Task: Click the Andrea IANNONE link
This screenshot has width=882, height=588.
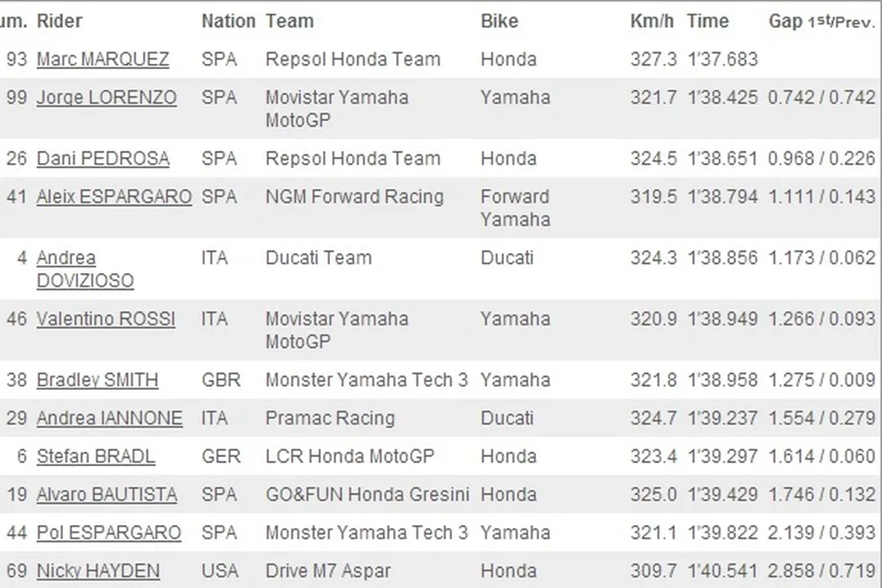Action: coord(109,418)
